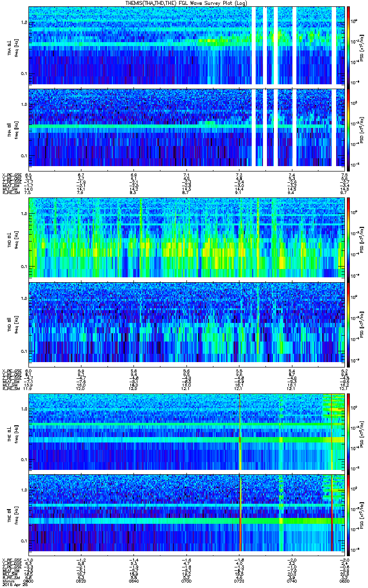The image size is (368, 588).
Task: Click the 0.1 frequency tick on THE B⊥ axis
Action: point(24,460)
